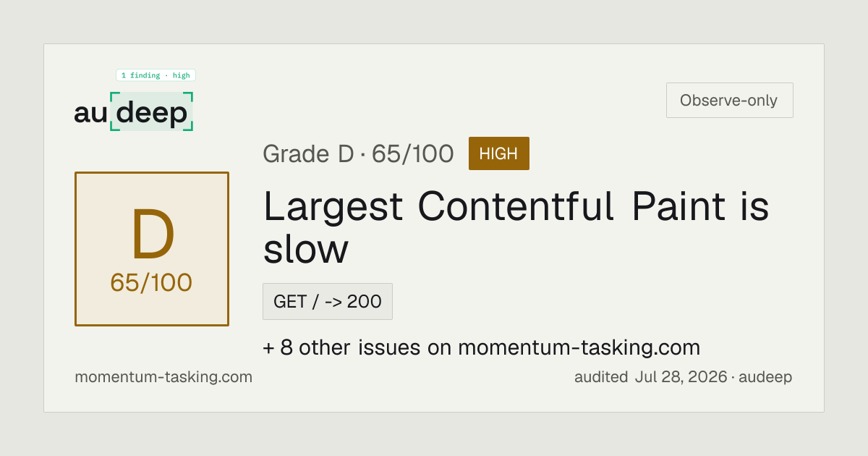This screenshot has height=456, width=868.
Task: Click the Observe-only button
Action: tap(729, 101)
